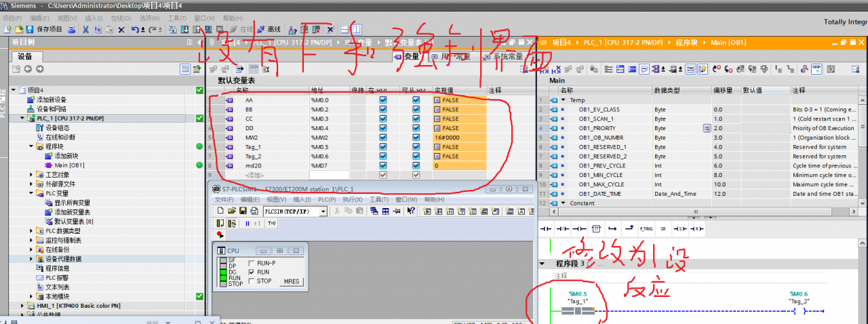The width and height of the screenshot is (868, 324).
Task: Click the T=0 reset timers button in PLCSIM
Action: (x=271, y=223)
